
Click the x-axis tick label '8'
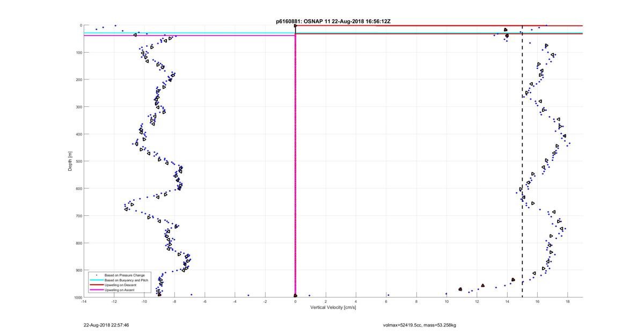(416, 301)
